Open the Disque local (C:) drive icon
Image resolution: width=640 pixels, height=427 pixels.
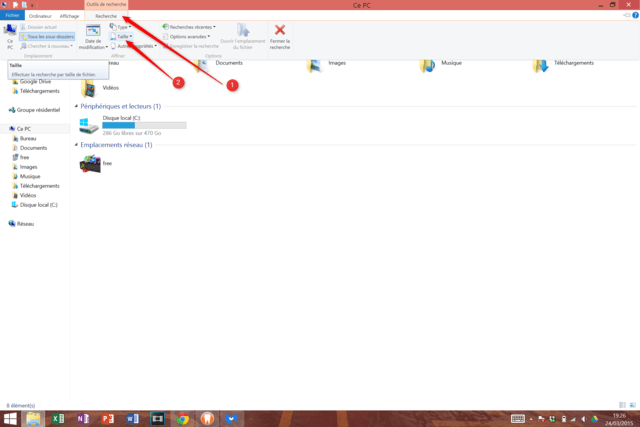click(89, 127)
